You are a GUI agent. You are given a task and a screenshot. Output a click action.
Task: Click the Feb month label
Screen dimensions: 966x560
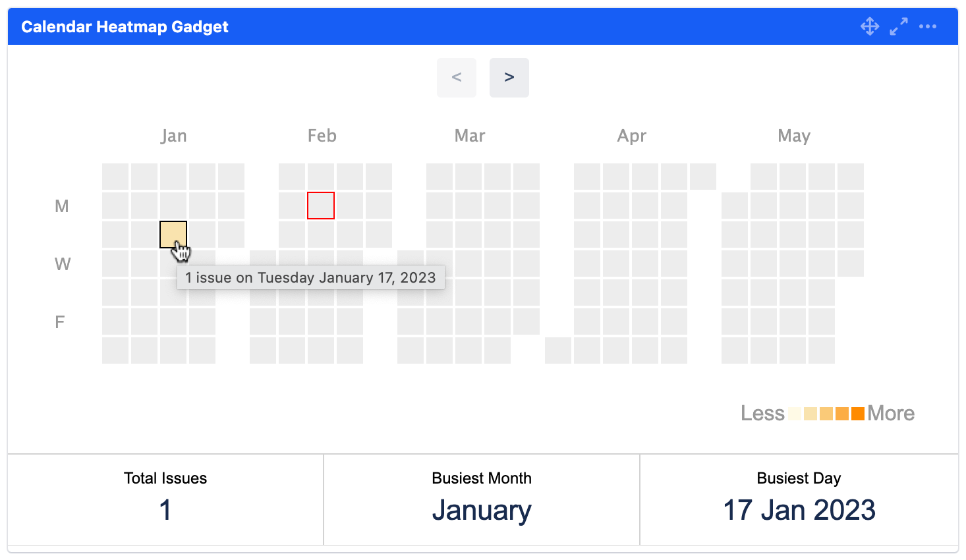pyautogui.click(x=322, y=136)
